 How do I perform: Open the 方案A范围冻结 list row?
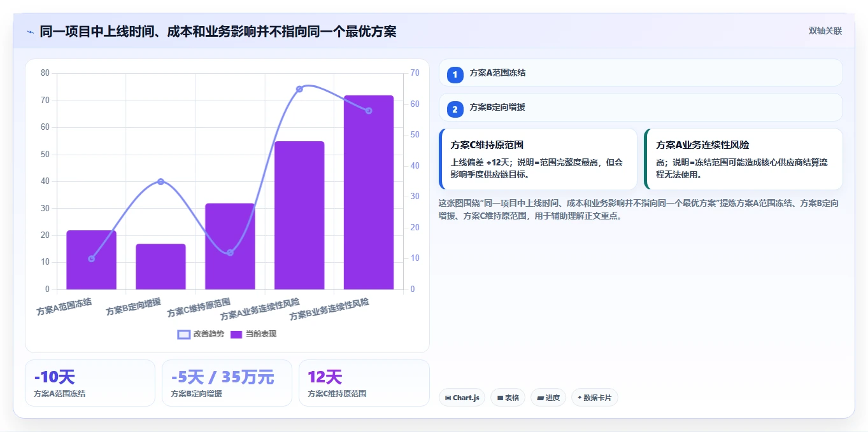641,73
